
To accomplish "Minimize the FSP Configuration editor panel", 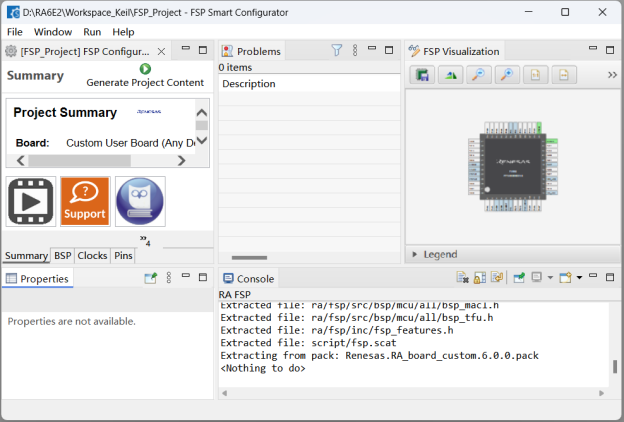I will (186, 48).
